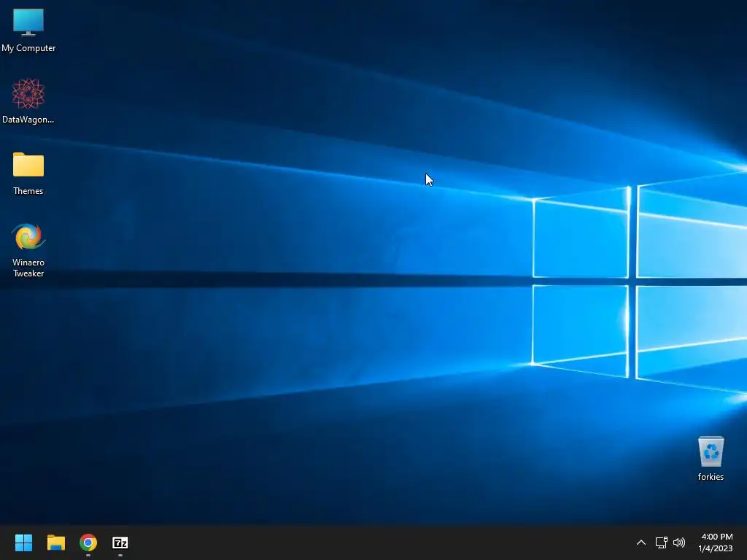Show hidden system tray icons
This screenshot has height=560, width=747.
(x=641, y=542)
